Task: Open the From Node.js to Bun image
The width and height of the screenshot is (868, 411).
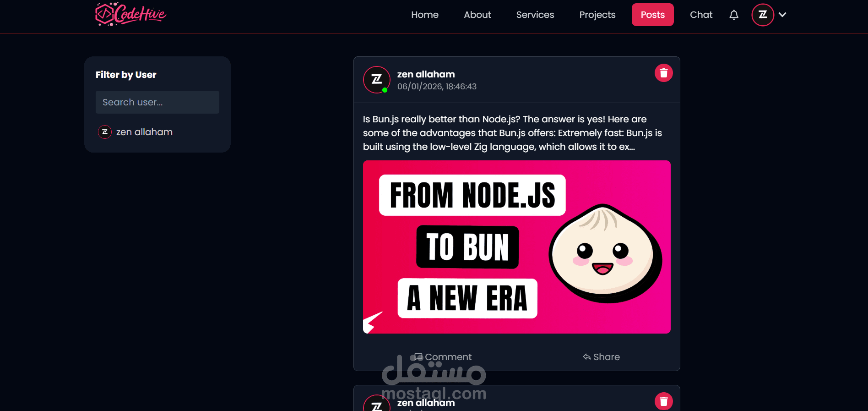Action: pyautogui.click(x=517, y=247)
